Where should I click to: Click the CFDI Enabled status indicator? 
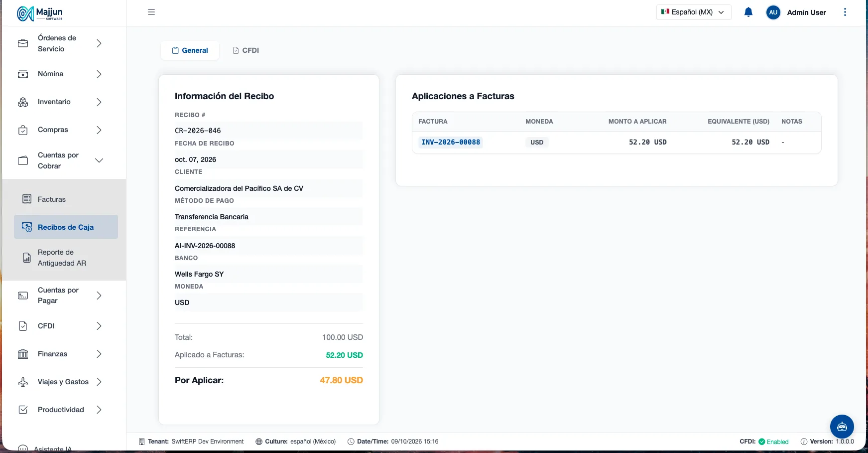[764, 442]
